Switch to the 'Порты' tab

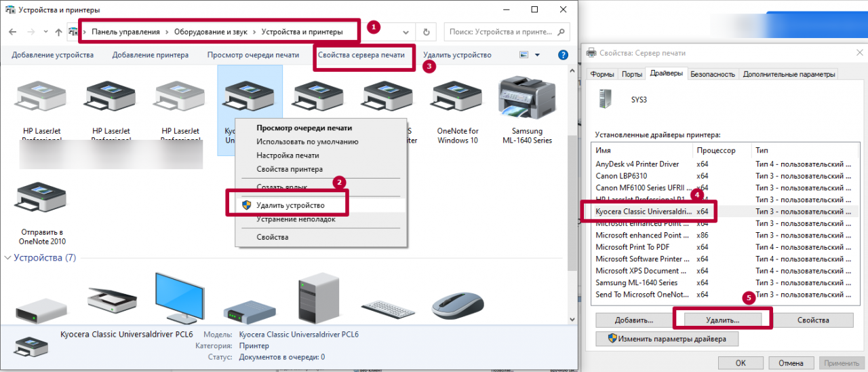(x=631, y=74)
